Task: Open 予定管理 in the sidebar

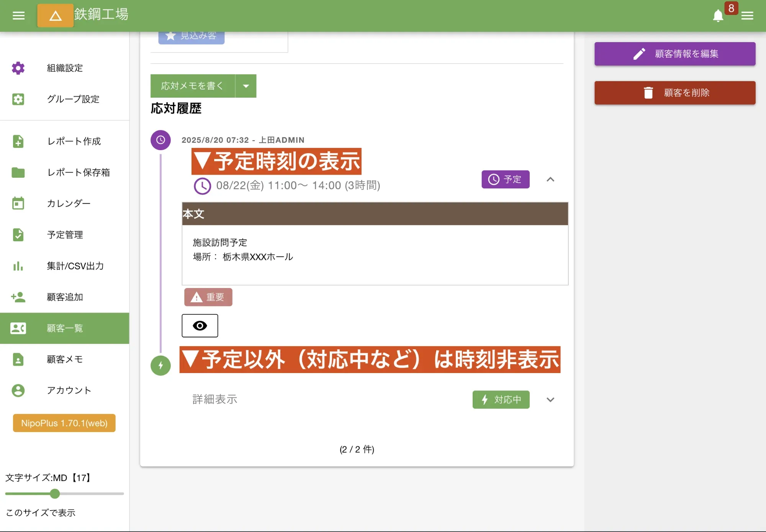Action: (x=64, y=235)
